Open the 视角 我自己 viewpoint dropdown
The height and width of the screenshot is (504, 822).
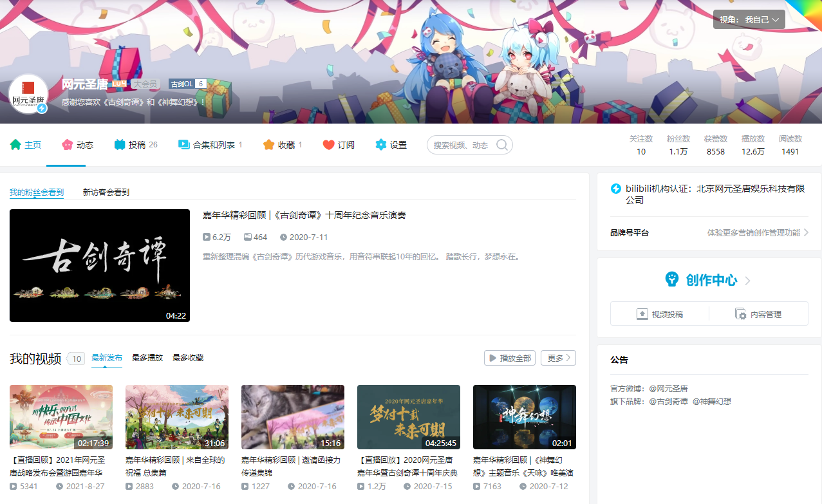(749, 20)
